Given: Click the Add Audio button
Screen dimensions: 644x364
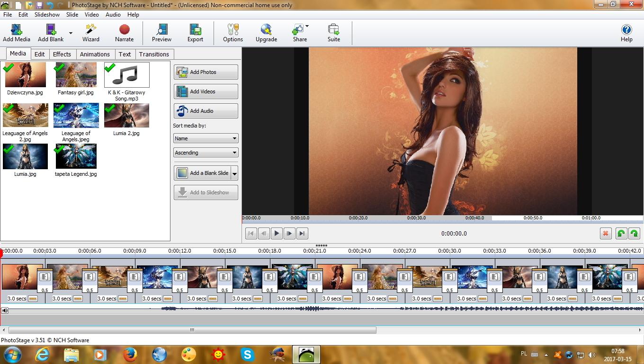Looking at the screenshot, I should (x=206, y=111).
